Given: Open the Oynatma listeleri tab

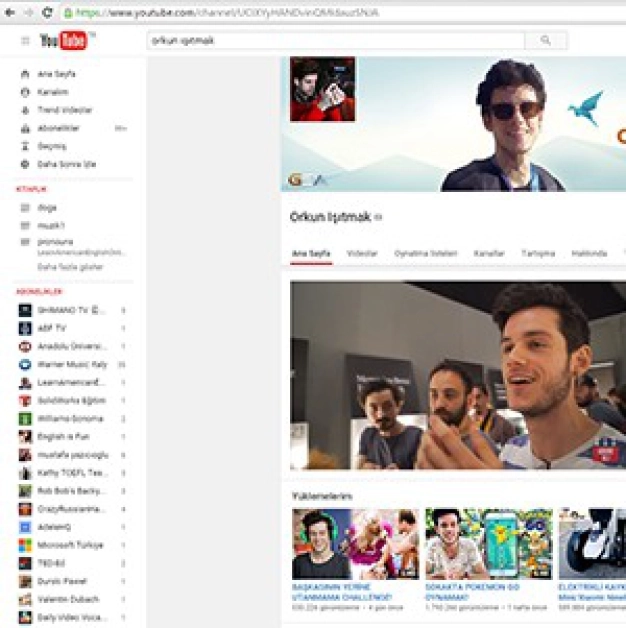Looking at the screenshot, I should point(426,253).
